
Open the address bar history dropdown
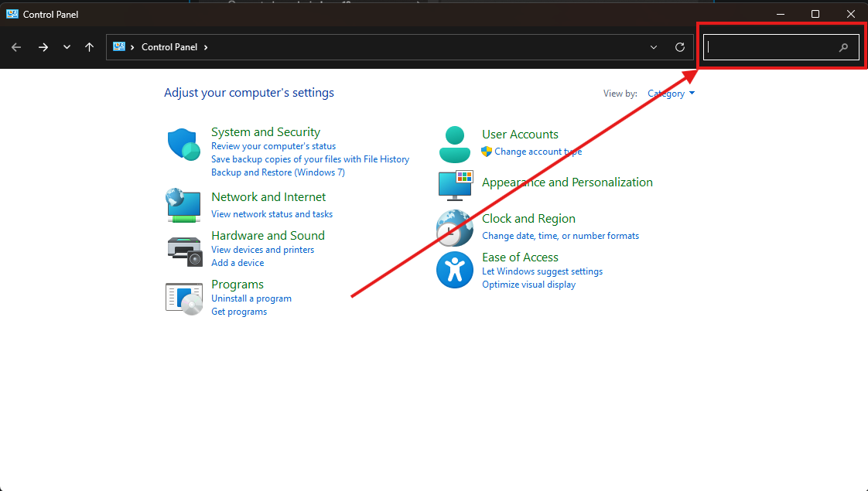coord(654,47)
